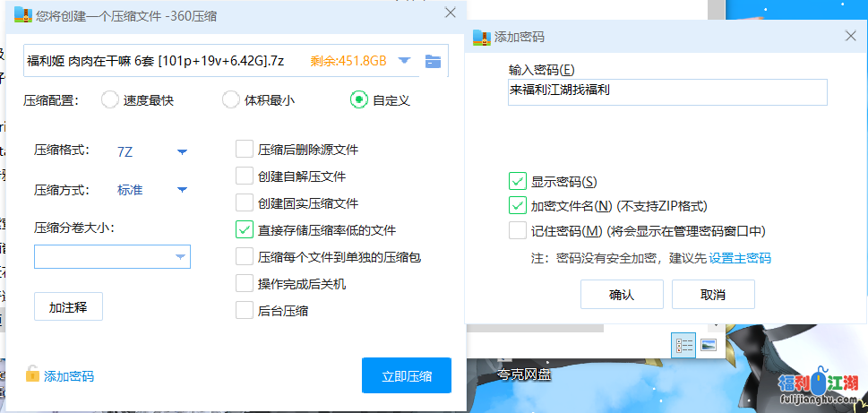Select the 速度最快 compression option
Image resolution: width=868 pixels, height=413 pixels.
[110, 99]
